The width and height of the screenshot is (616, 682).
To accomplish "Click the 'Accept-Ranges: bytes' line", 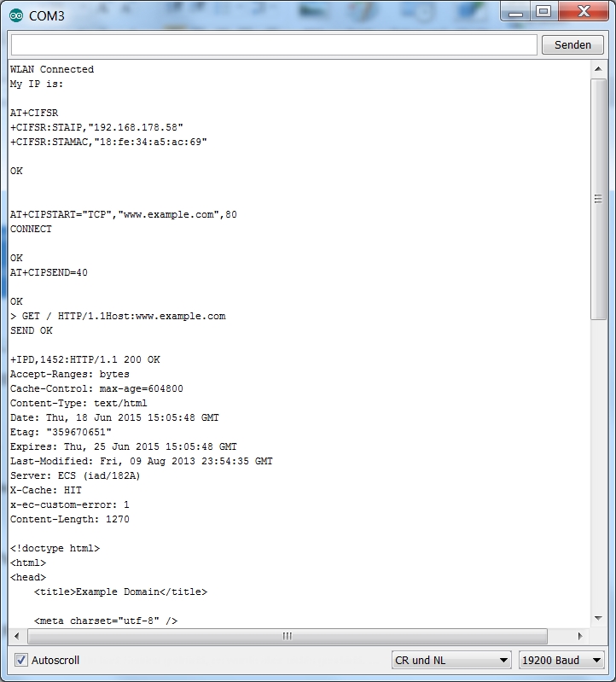I will point(70,374).
